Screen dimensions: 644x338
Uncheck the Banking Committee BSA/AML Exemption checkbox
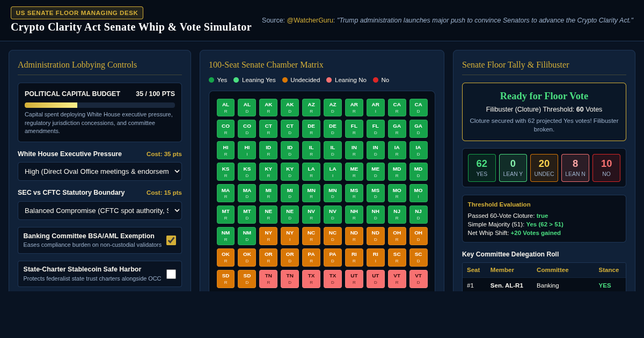(171, 240)
